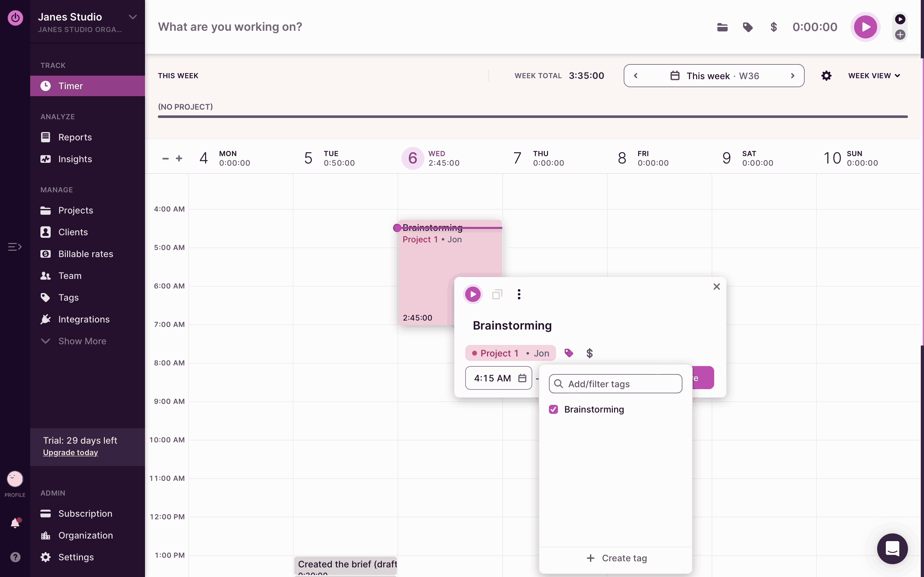Open the three-dot menu in the entry popup
Screen dimensions: 924x577
click(x=519, y=294)
